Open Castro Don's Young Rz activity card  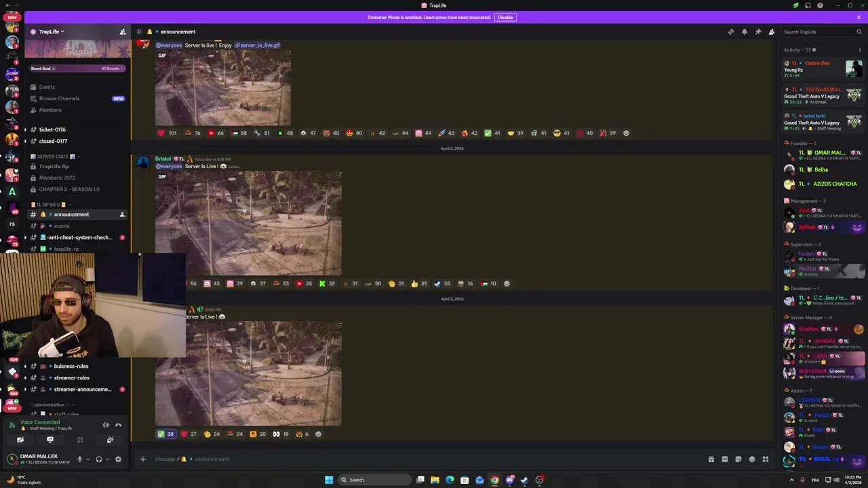823,69
